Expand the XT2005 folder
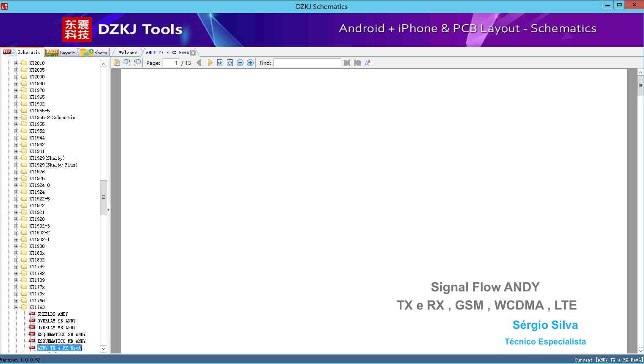Viewport: 644px width, 364px height. [x=17, y=70]
